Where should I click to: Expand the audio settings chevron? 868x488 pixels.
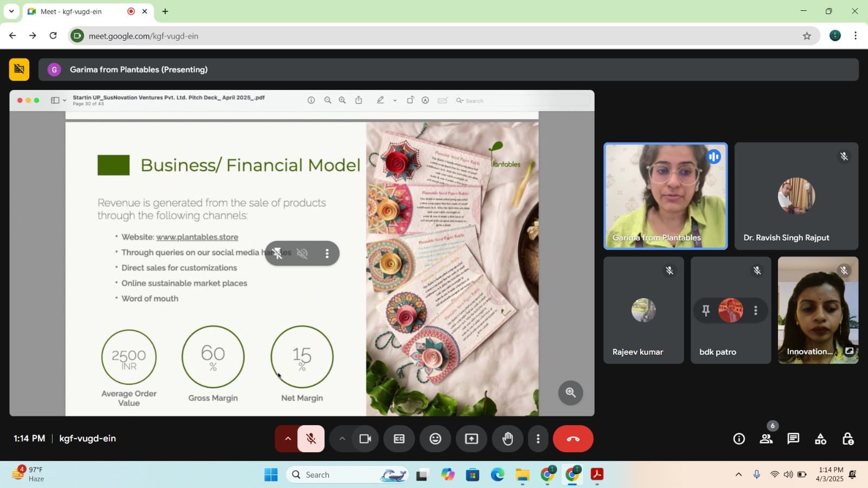pos(288,439)
